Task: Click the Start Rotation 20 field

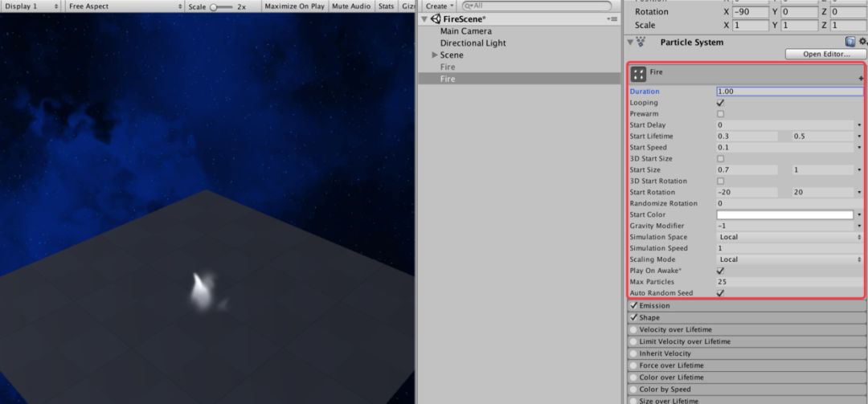Action: [x=823, y=192]
